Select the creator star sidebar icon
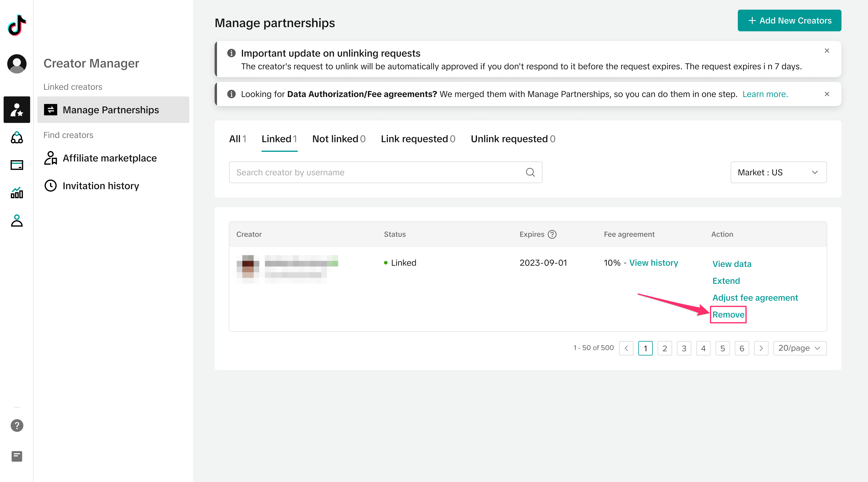868x482 pixels. (x=16, y=110)
